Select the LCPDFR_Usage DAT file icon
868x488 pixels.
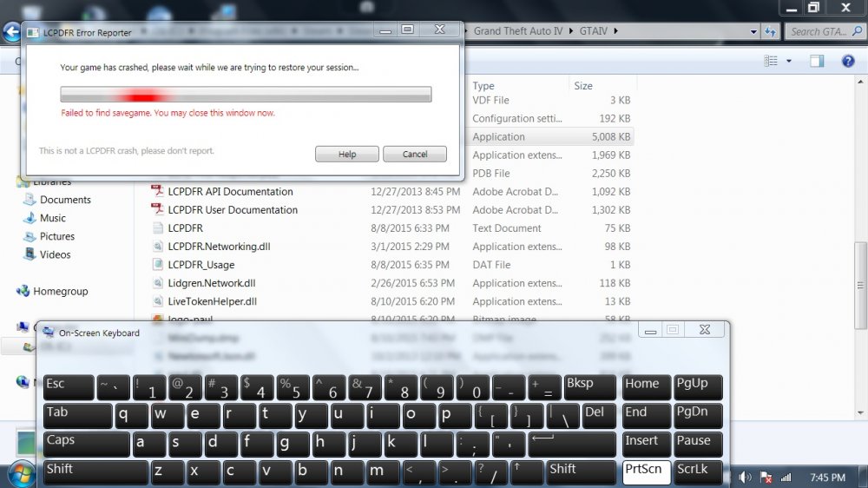click(158, 264)
